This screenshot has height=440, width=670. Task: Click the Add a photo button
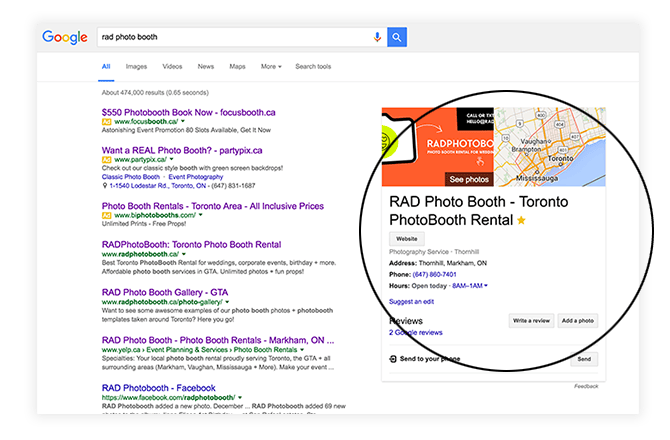click(578, 321)
